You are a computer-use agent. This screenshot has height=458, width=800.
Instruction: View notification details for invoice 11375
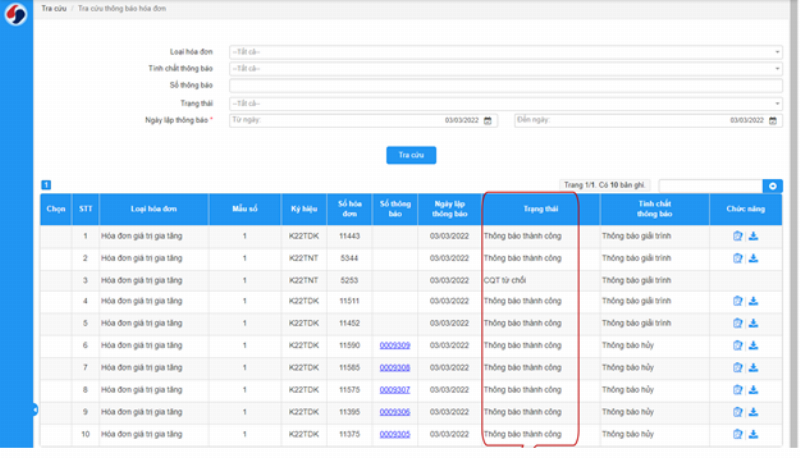tap(737, 434)
